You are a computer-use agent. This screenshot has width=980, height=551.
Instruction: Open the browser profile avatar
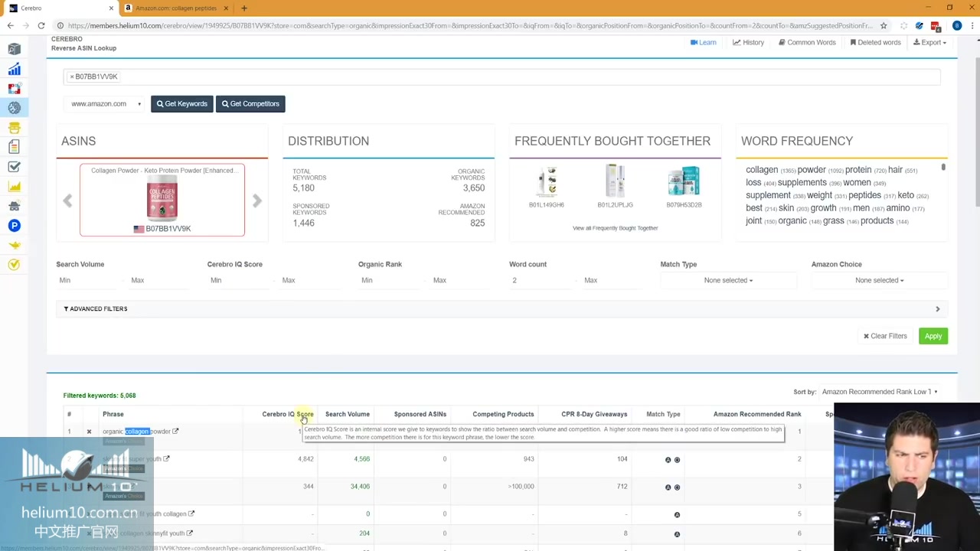pyautogui.click(x=957, y=25)
